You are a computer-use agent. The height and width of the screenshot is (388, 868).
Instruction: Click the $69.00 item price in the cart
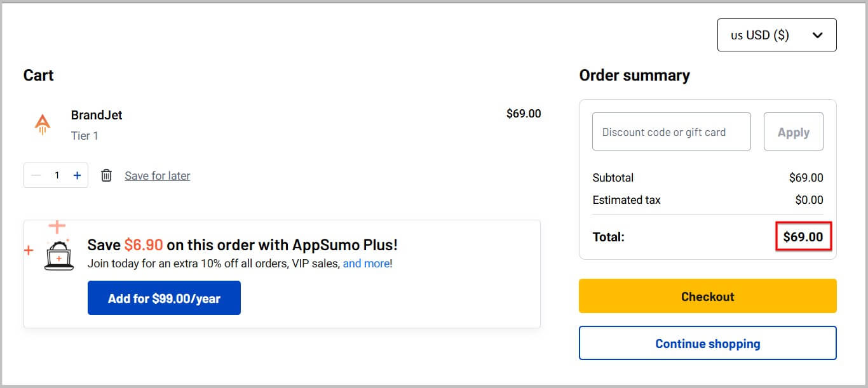tap(524, 114)
